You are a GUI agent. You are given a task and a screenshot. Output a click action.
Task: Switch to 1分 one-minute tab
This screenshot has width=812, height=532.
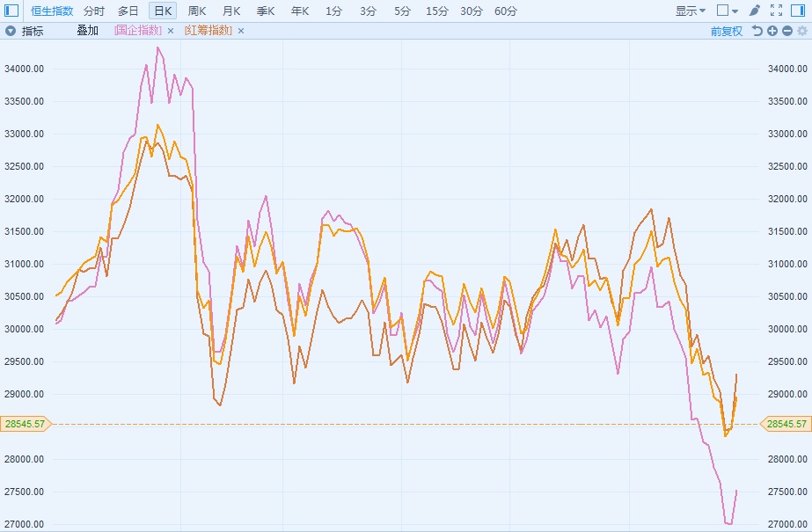pos(333,11)
